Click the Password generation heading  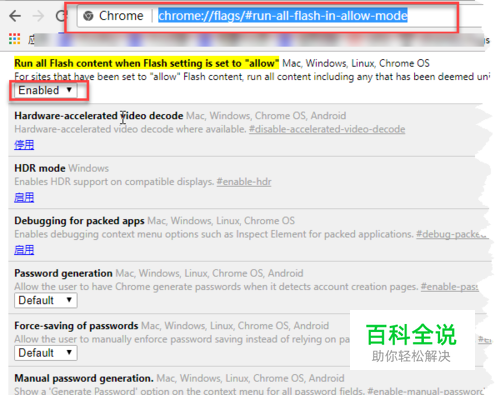[x=63, y=273]
